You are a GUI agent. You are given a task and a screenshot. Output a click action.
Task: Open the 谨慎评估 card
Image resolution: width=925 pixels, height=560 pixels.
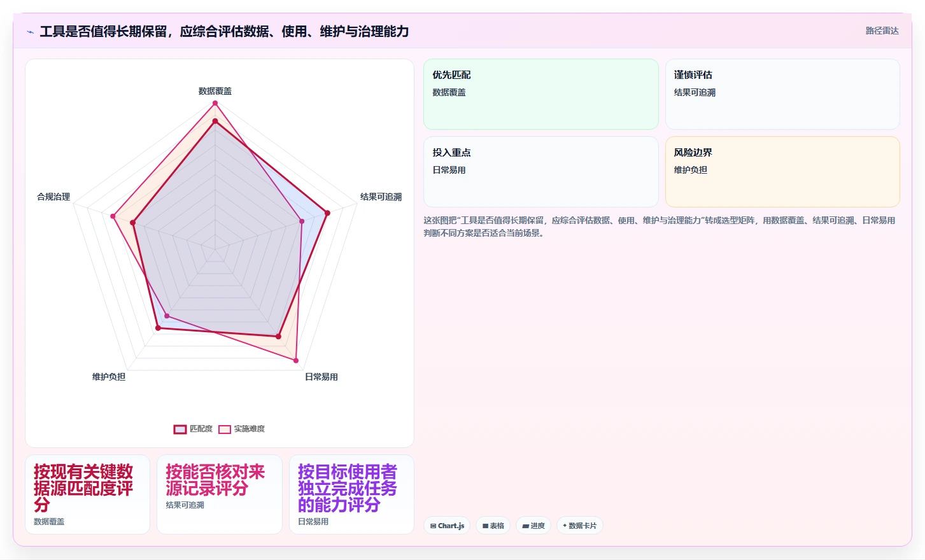(x=782, y=94)
